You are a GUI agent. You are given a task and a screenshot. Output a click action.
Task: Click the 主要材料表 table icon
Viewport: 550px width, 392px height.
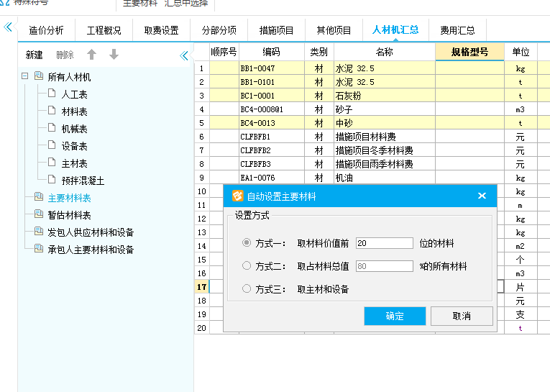(x=39, y=197)
